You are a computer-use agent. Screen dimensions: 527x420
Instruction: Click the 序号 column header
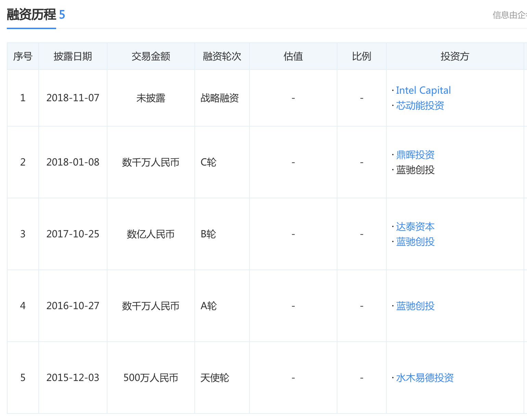click(23, 56)
